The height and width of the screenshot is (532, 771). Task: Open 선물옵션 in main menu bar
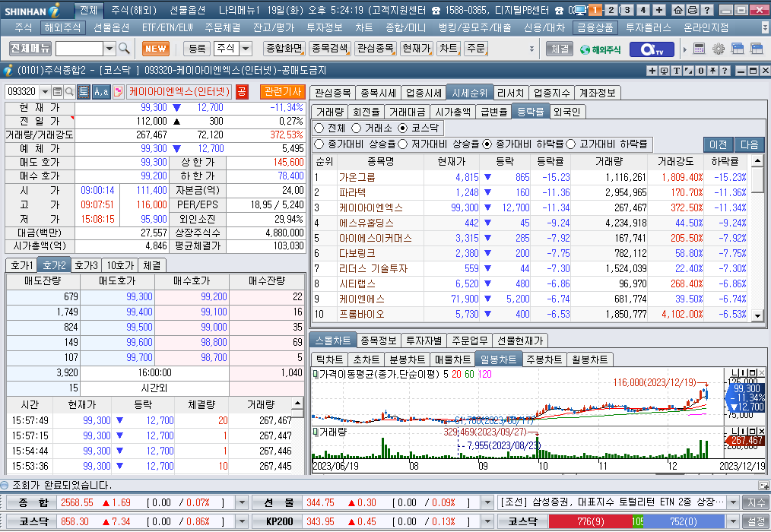pyautogui.click(x=111, y=28)
